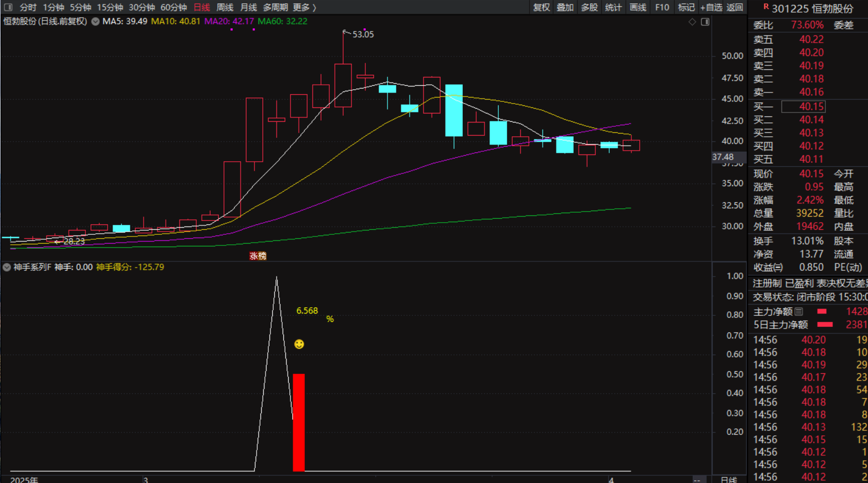Click the red R badge beside 301225
This screenshot has width=868, height=483.
(x=766, y=7)
